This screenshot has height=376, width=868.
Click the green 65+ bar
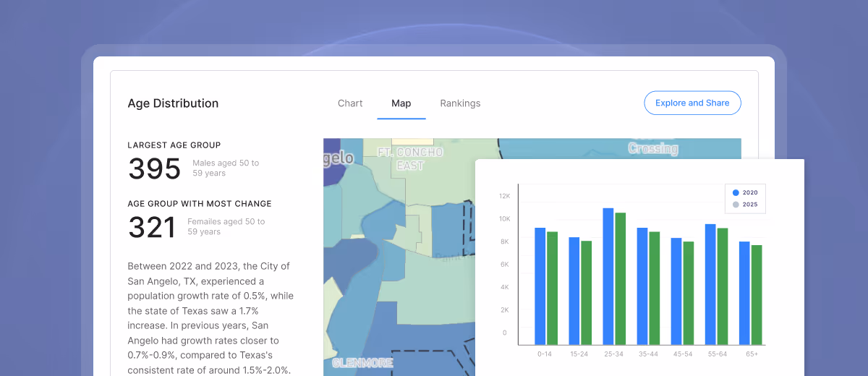click(757, 295)
